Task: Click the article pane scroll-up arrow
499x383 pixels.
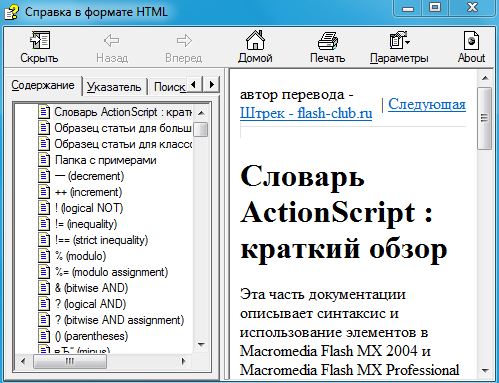Action: point(485,79)
